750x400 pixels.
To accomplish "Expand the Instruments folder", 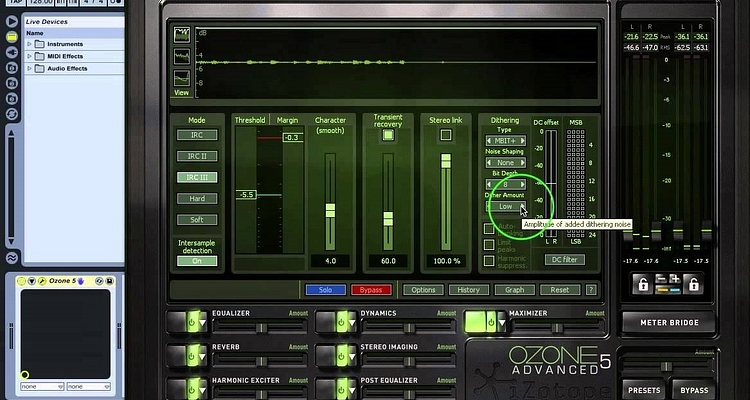I will [29, 44].
